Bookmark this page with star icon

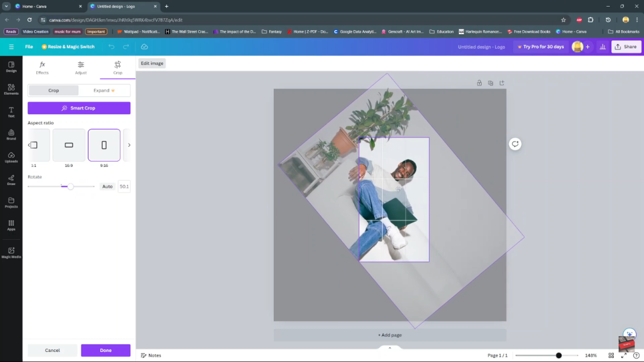click(563, 20)
